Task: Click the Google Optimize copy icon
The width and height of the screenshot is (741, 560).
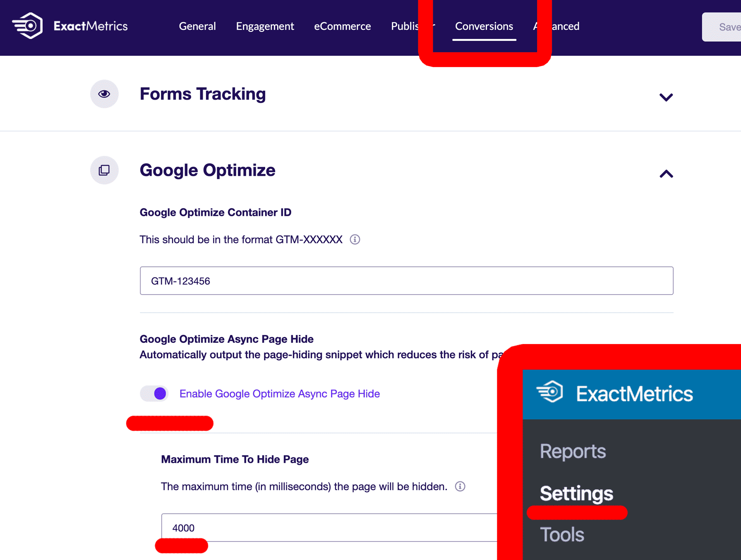Action: (x=104, y=170)
